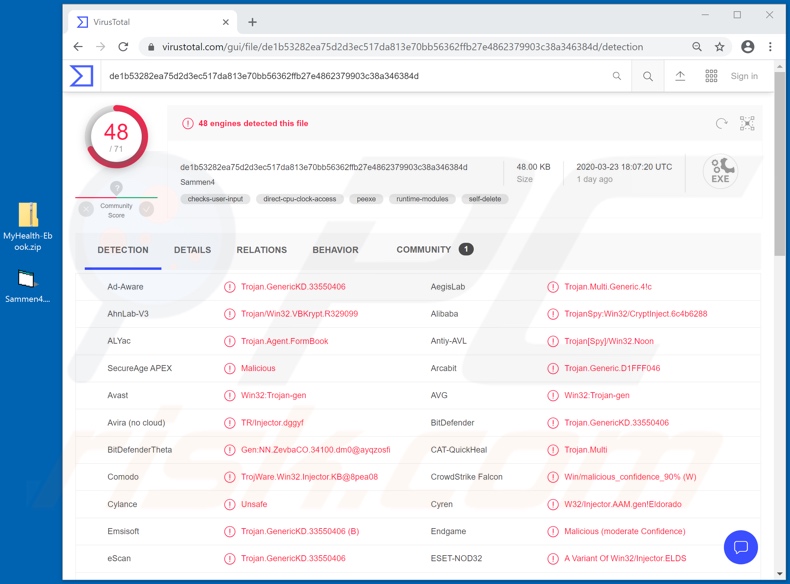Viewport: 790px width, 584px height.
Task: Open Chrome three-dot menu
Action: click(x=770, y=47)
